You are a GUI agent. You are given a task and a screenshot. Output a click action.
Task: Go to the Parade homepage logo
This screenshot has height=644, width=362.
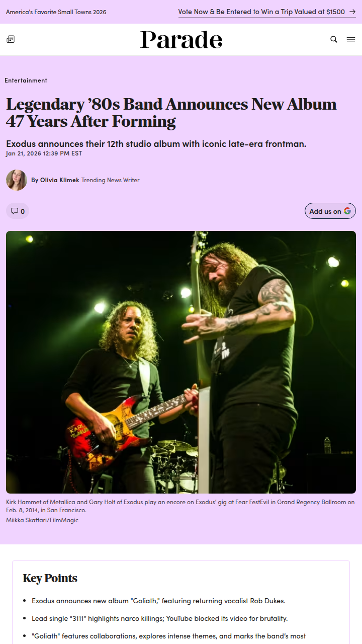pyautogui.click(x=181, y=40)
